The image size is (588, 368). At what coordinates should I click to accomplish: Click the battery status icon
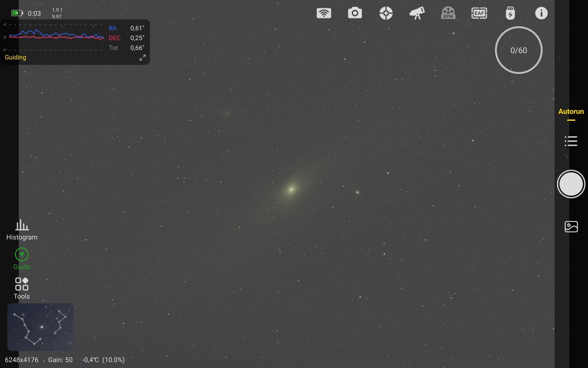tap(17, 13)
